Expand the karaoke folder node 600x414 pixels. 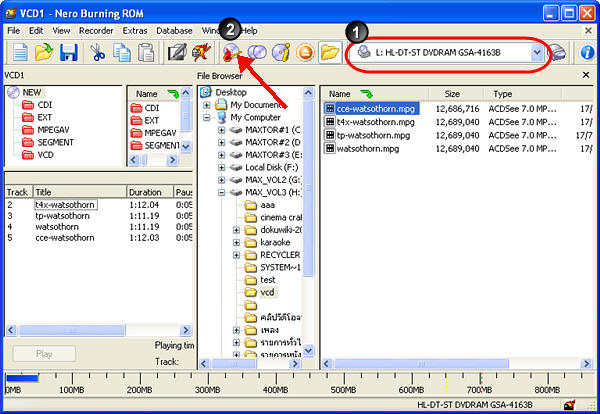coord(236,243)
